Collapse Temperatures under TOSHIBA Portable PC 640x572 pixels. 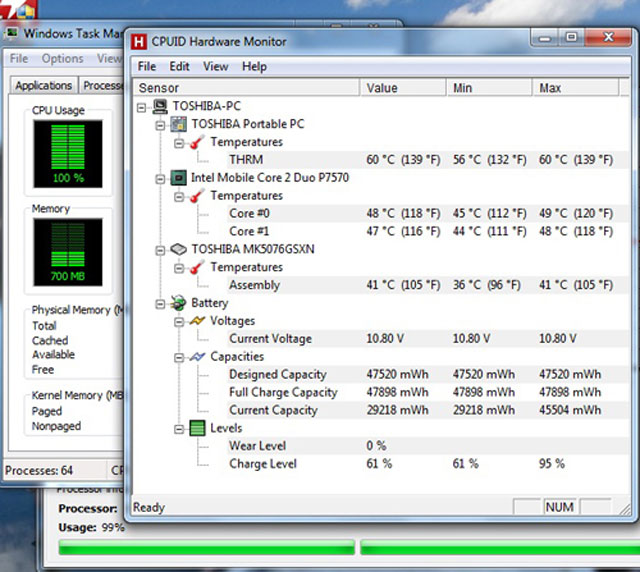coord(179,143)
